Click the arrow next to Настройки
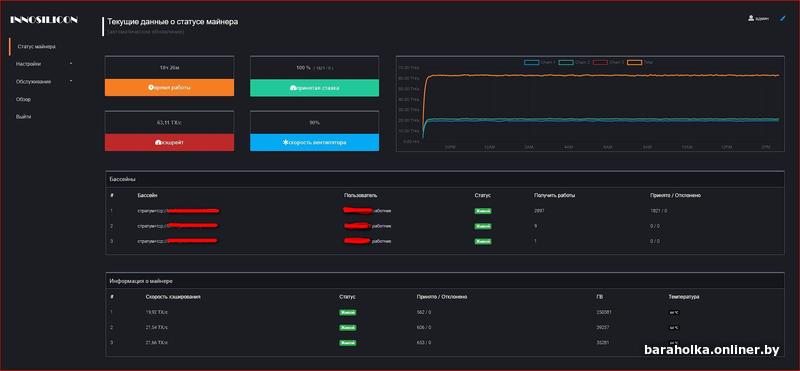Viewport: 800px width, 371px height. point(71,64)
